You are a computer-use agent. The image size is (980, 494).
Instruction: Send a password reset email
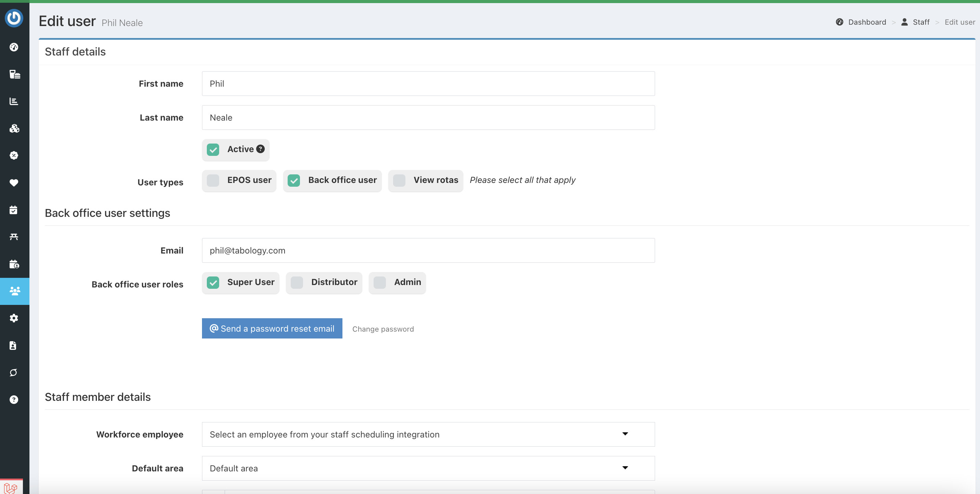pos(272,329)
